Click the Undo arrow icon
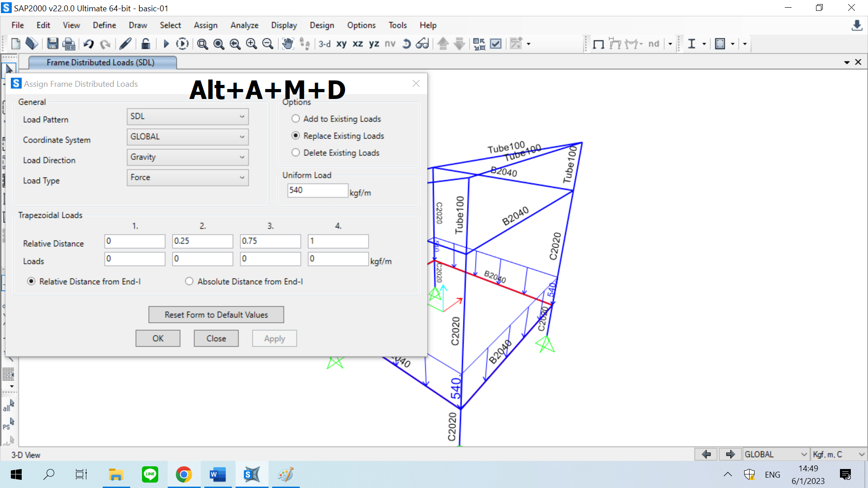Screen dimensions: 868x488 [x=88, y=44]
